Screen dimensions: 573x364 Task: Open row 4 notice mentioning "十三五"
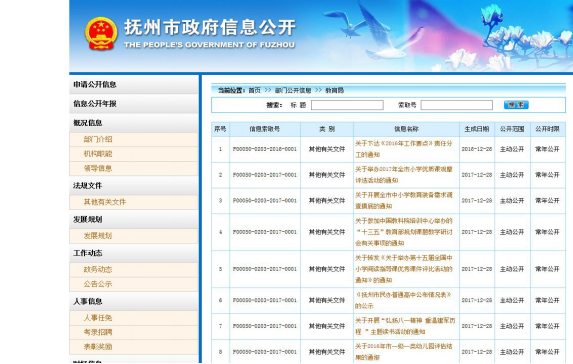(x=404, y=232)
